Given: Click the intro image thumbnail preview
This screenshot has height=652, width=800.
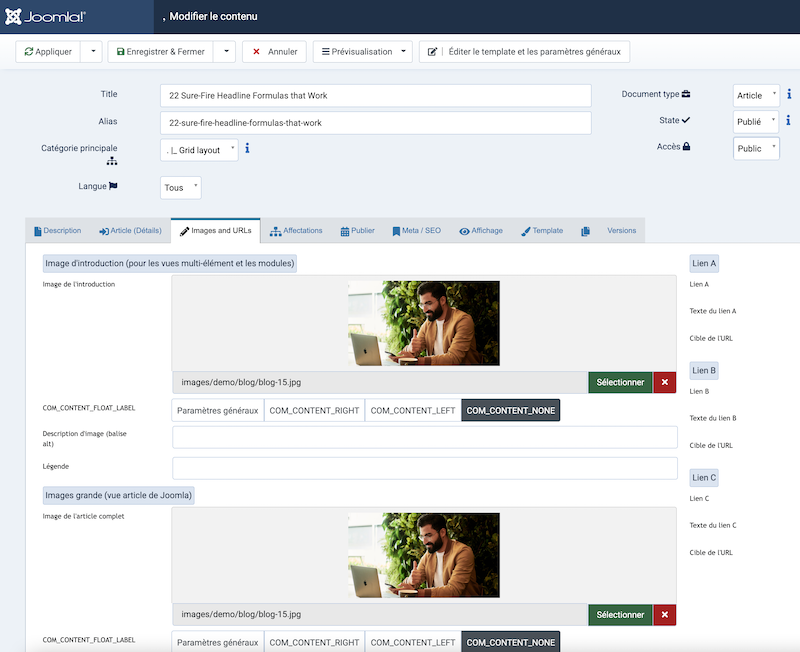Looking at the screenshot, I should pos(424,323).
